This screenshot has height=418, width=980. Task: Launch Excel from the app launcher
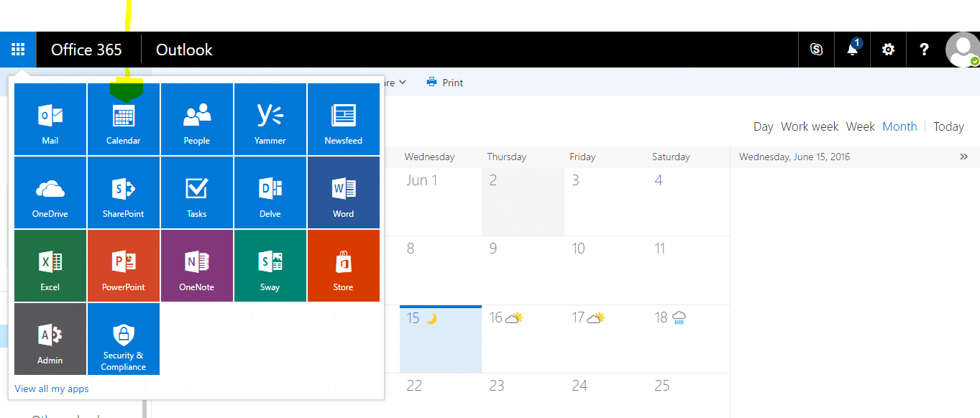[x=50, y=265]
